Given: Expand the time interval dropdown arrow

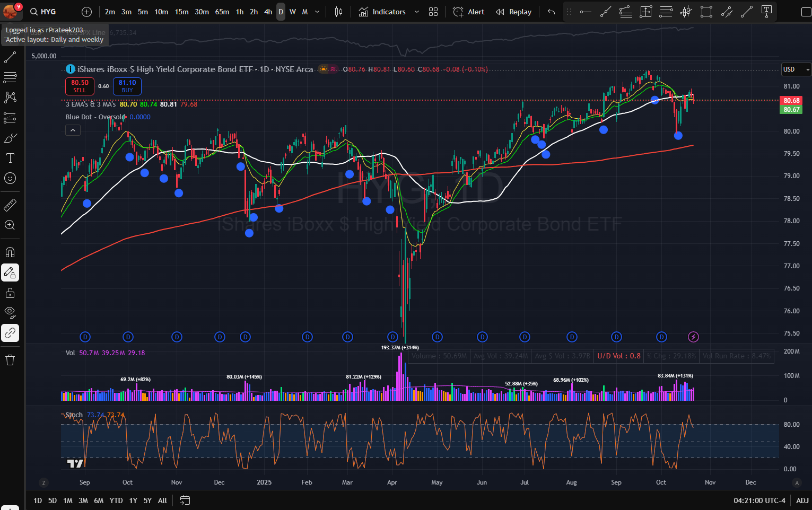Looking at the screenshot, I should [317, 12].
